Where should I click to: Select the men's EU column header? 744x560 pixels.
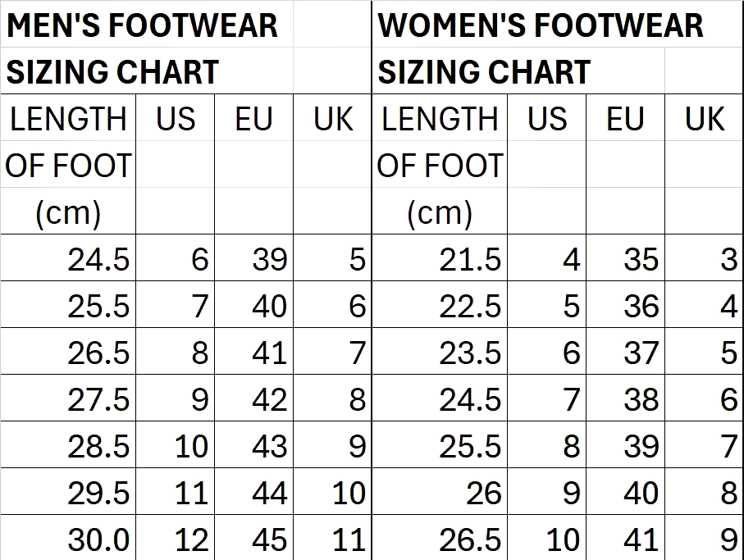(x=253, y=120)
